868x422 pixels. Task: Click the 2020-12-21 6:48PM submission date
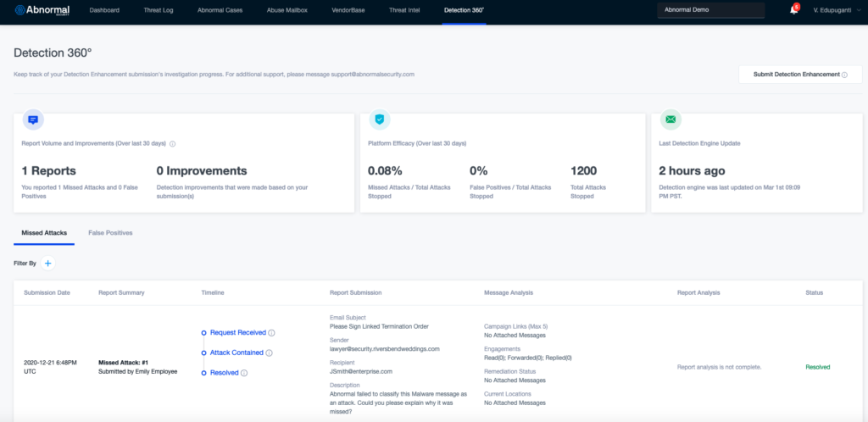tap(50, 367)
